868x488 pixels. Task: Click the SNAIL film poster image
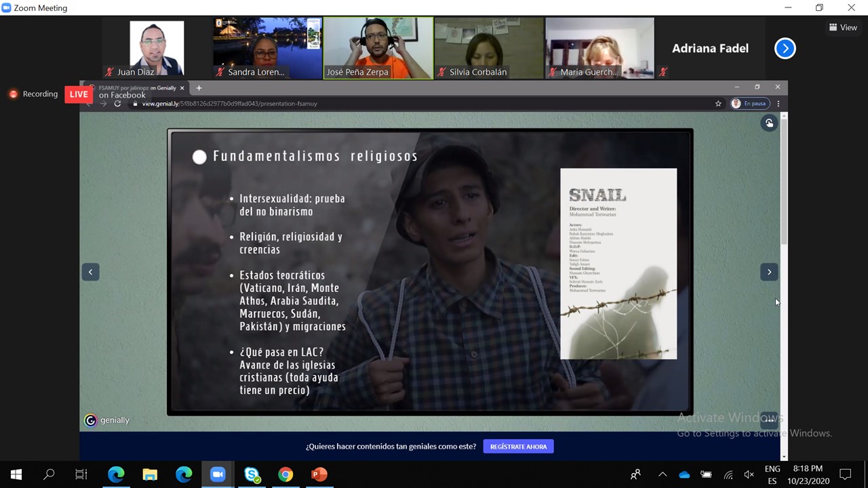[618, 264]
